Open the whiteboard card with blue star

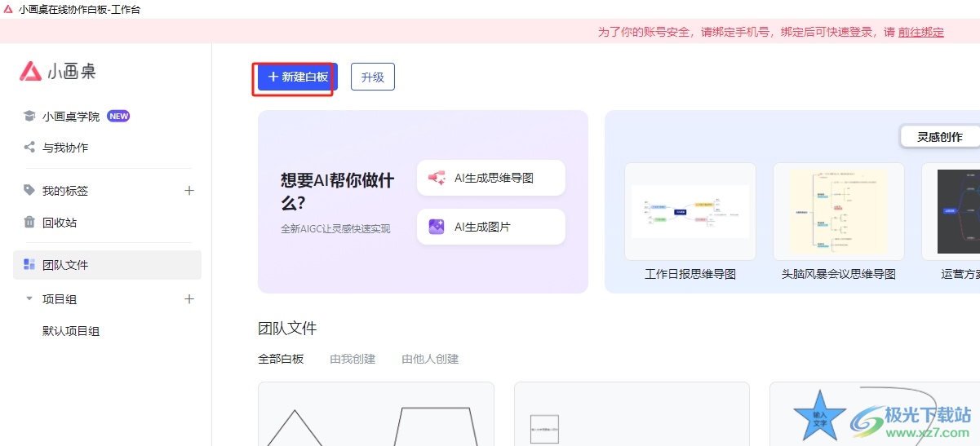tap(875, 414)
